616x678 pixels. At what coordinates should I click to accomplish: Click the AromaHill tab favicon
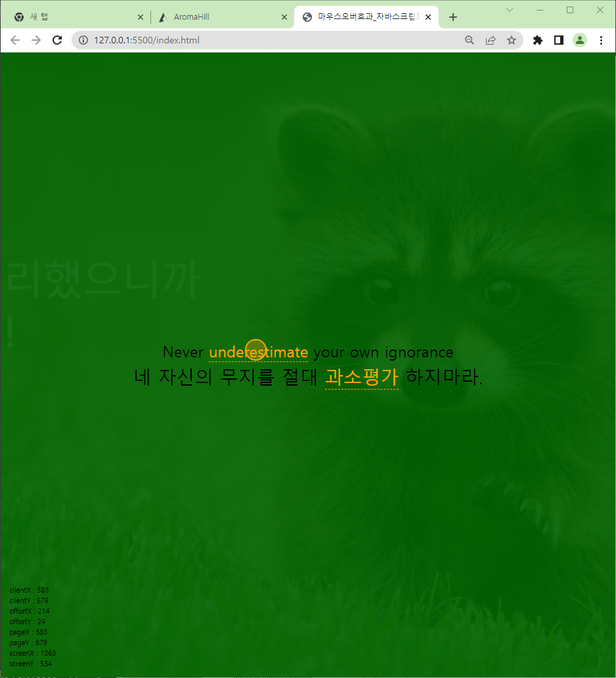[163, 17]
